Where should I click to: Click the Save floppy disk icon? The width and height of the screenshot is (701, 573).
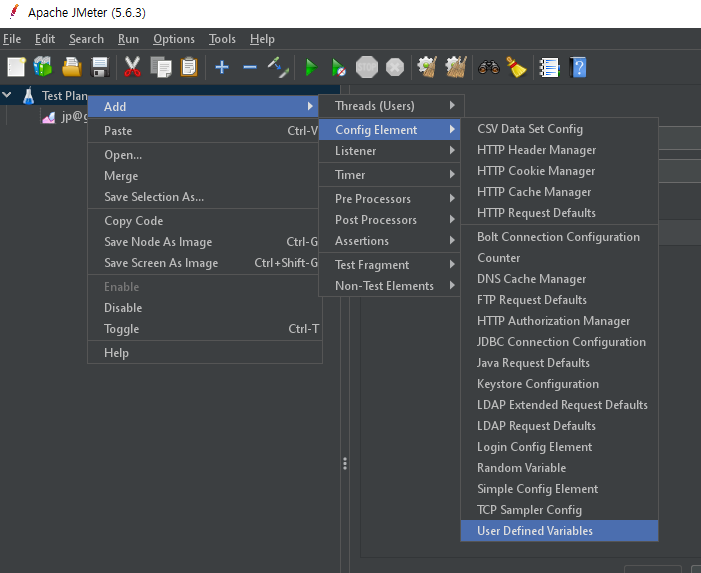coord(100,67)
